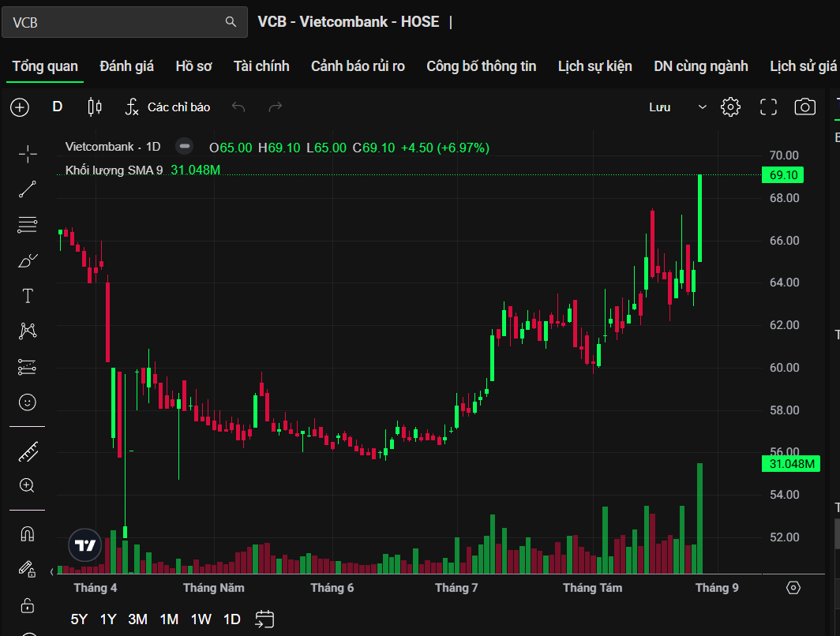This screenshot has width=840, height=636.
Task: Switch to Lịch sự kiện tab
Action: tap(595, 66)
